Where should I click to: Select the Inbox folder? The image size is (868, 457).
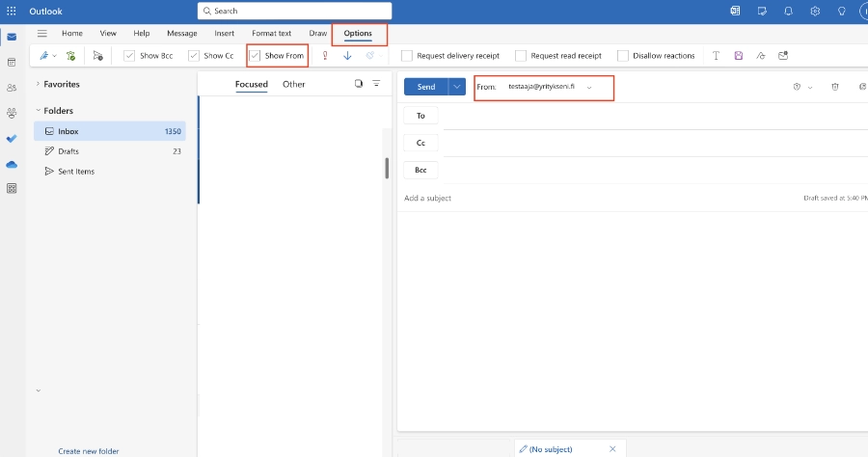110,131
